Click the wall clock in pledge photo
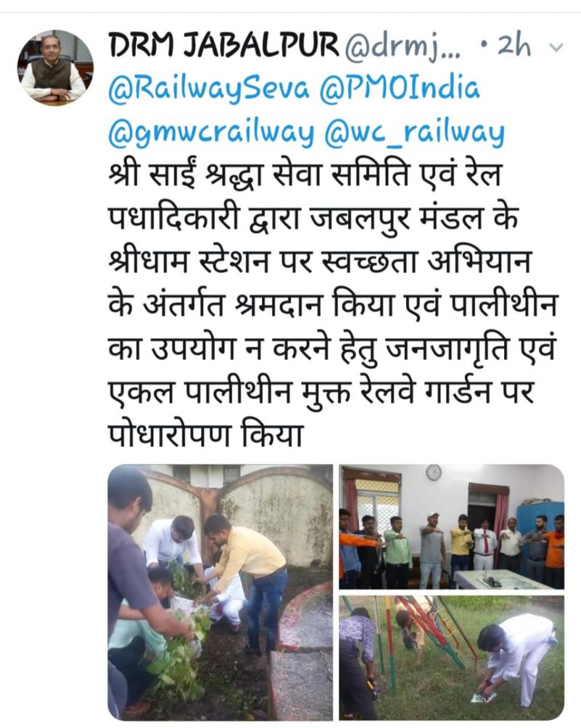Viewport: 581px width, 728px height. click(434, 473)
